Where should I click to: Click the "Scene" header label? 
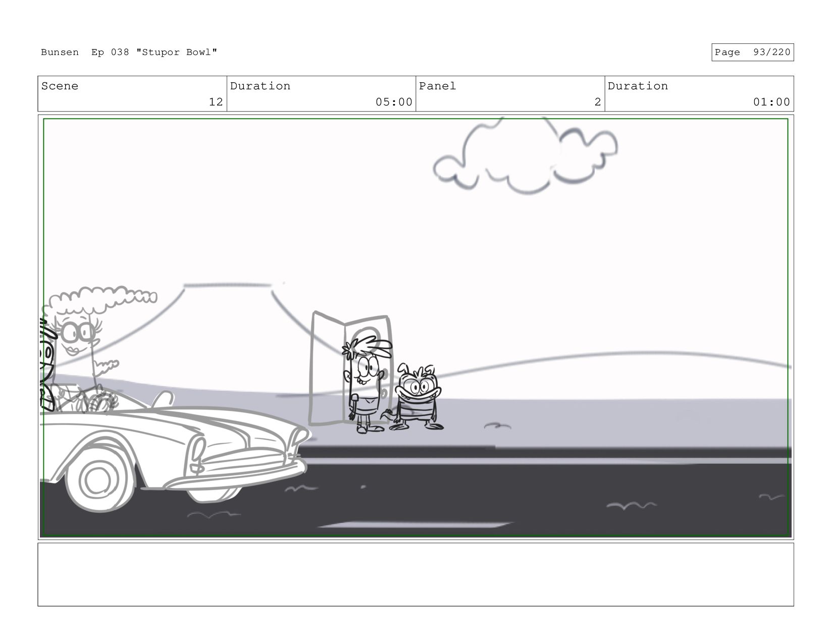[60, 86]
